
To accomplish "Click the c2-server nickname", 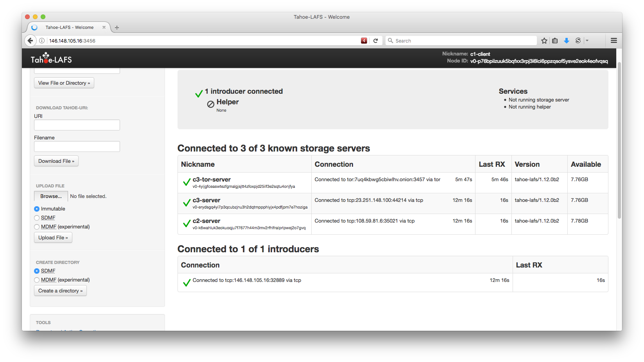I will point(206,221).
